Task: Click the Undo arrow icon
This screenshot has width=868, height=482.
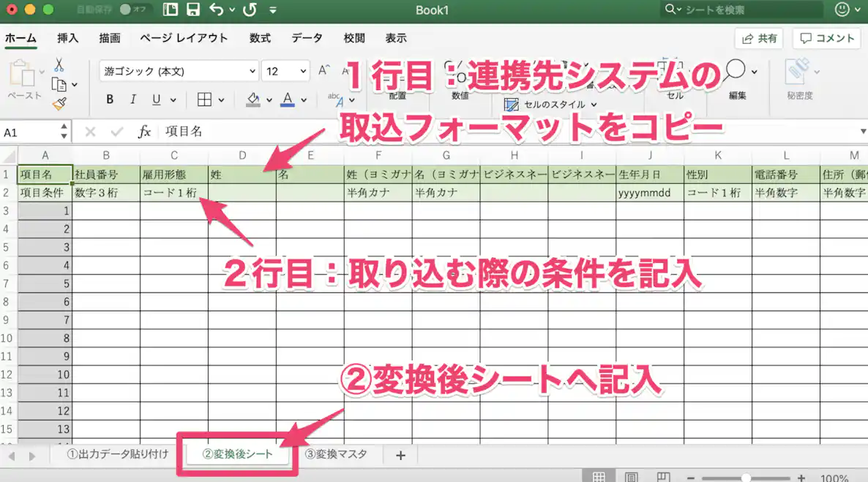Action: (x=217, y=10)
